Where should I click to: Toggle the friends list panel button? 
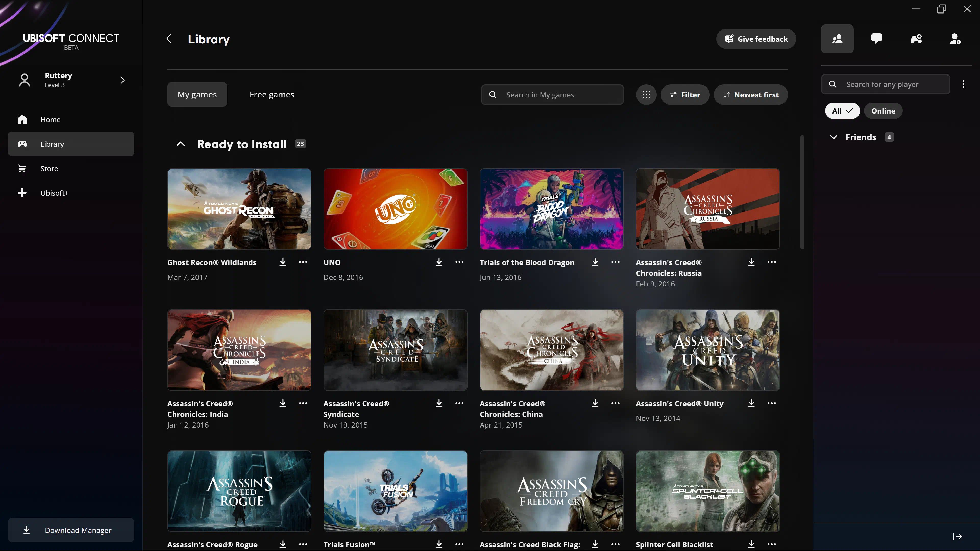(837, 39)
